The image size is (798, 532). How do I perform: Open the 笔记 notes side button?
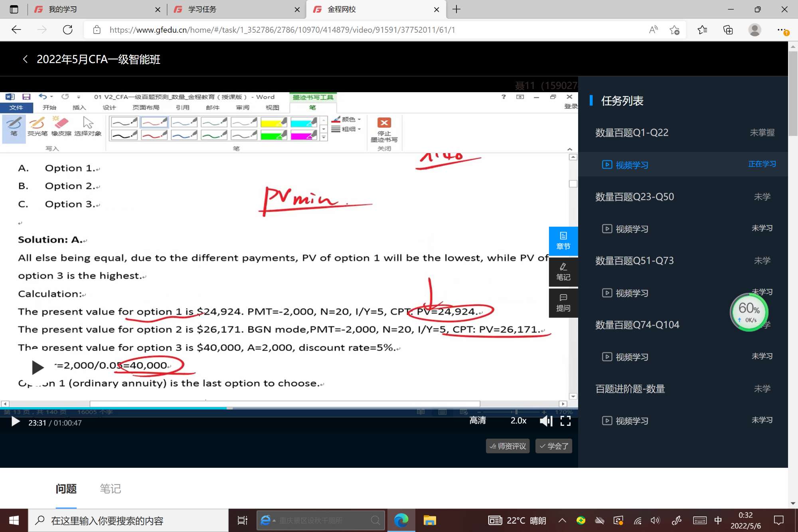click(563, 272)
